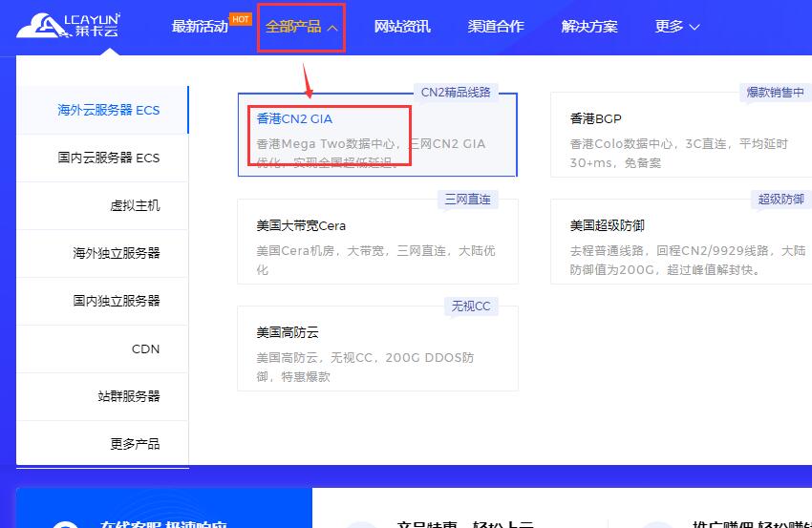Open 香港BGP product card
This screenshot has height=528, width=812.
[681, 135]
